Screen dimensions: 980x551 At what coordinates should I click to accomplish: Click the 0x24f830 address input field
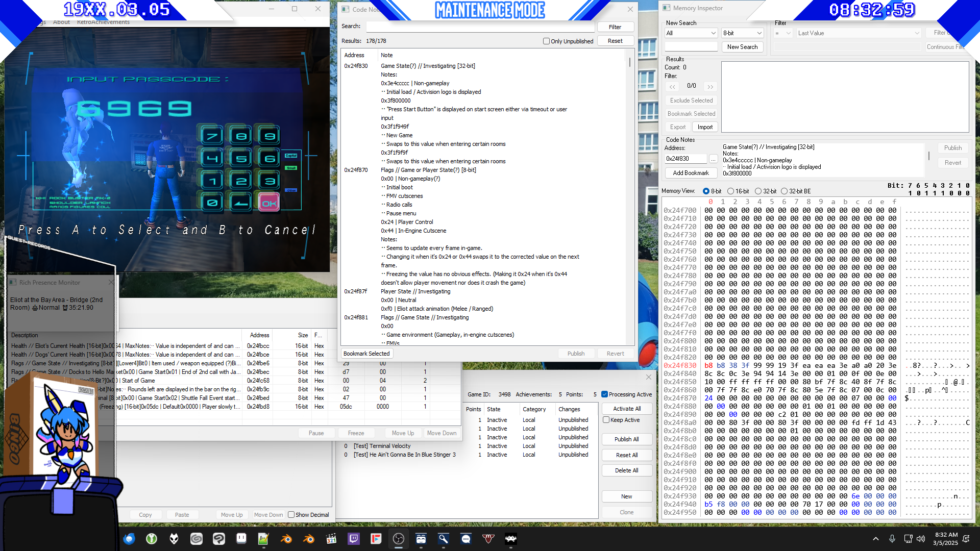[685, 159]
